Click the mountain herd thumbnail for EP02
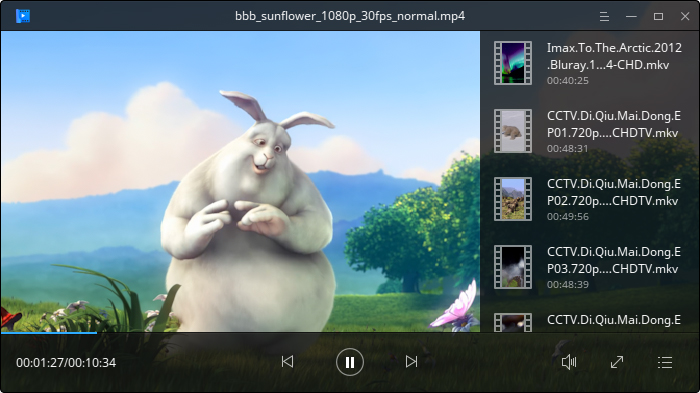Image resolution: width=700 pixels, height=393 pixels. click(513, 199)
